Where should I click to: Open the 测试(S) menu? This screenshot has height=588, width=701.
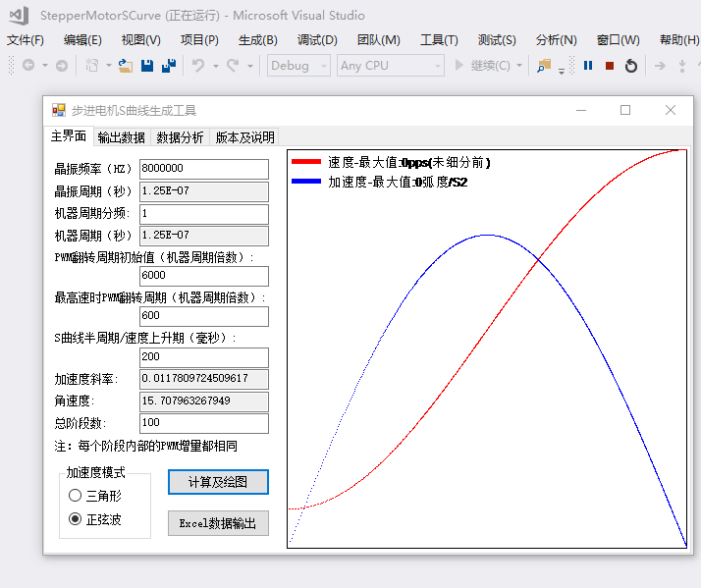point(497,40)
